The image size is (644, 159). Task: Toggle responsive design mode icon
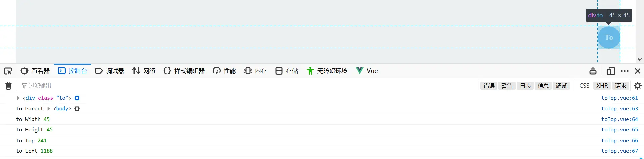tap(611, 71)
